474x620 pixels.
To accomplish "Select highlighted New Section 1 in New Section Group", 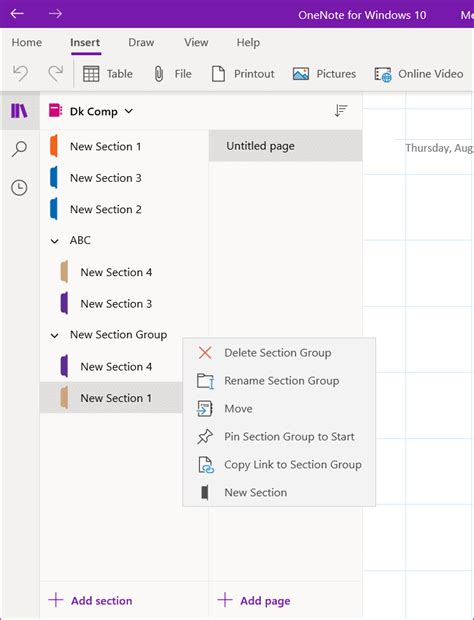I will (111, 398).
